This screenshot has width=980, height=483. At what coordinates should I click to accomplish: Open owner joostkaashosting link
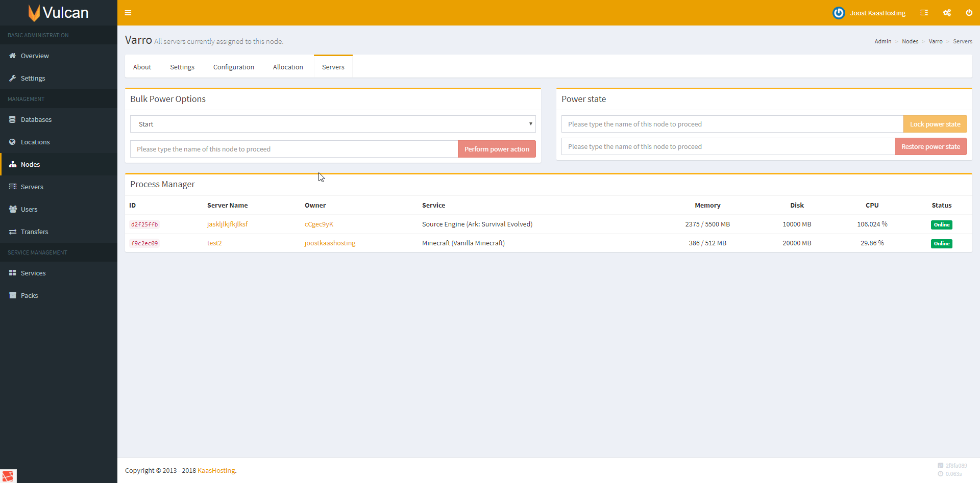(x=330, y=243)
